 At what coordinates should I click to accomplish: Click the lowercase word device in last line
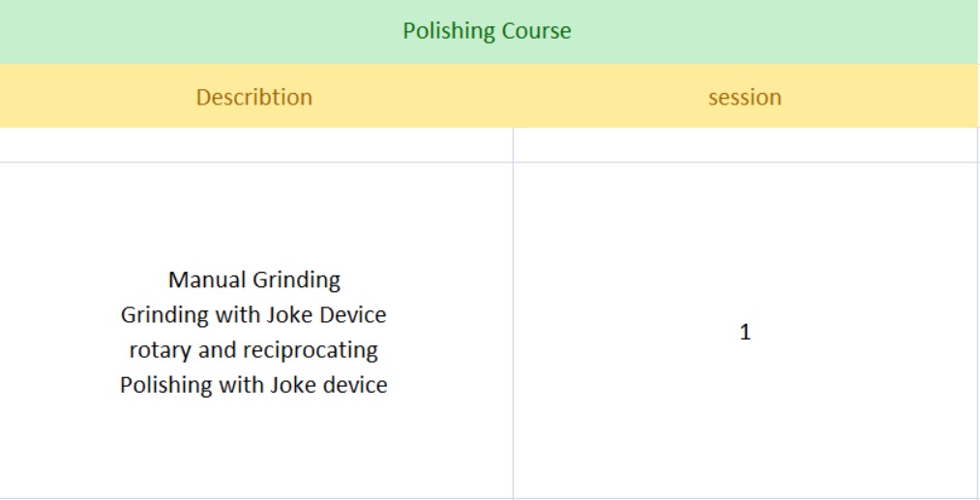(x=355, y=385)
